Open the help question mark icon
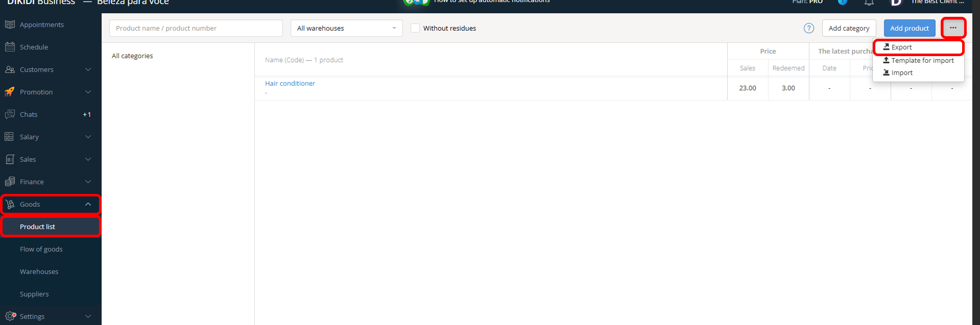The width and height of the screenshot is (980, 325). [x=809, y=28]
